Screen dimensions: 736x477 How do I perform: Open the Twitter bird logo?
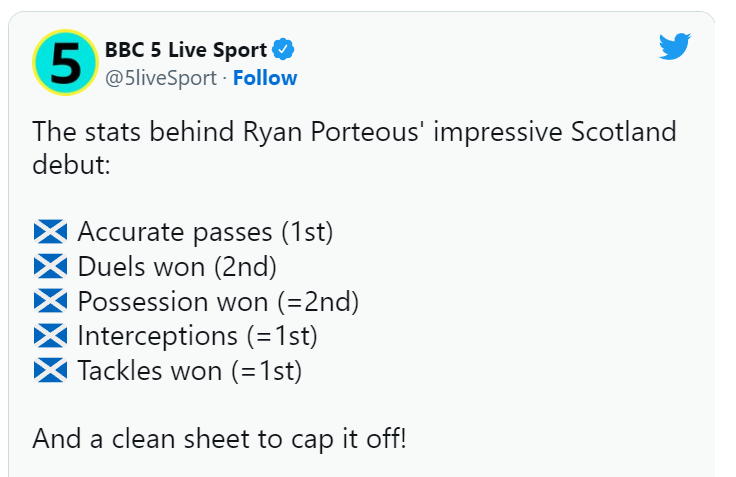click(x=675, y=46)
